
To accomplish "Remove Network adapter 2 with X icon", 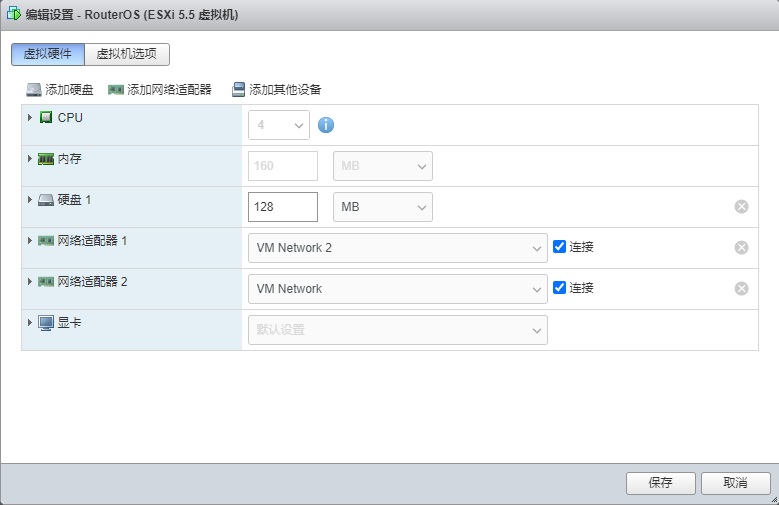I will click(x=741, y=289).
